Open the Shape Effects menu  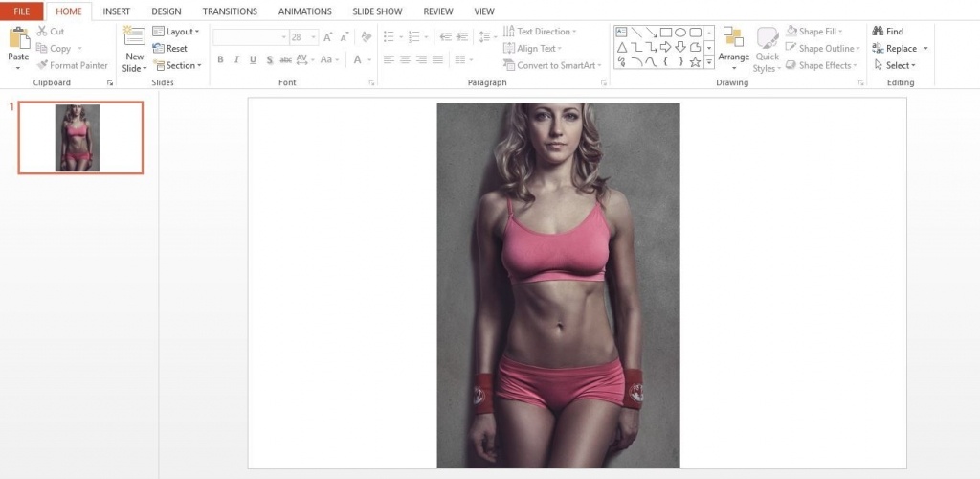820,65
